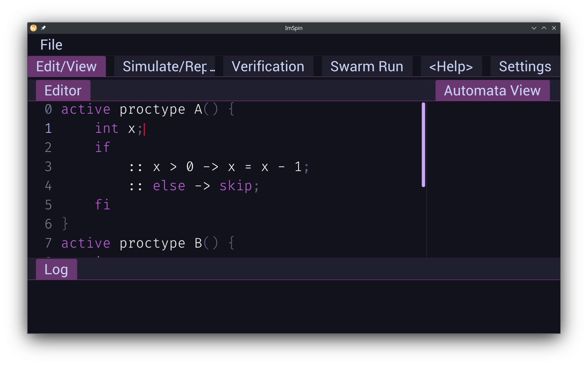The width and height of the screenshot is (588, 366).
Task: Click the 'skip' keyword in editor
Action: click(236, 186)
